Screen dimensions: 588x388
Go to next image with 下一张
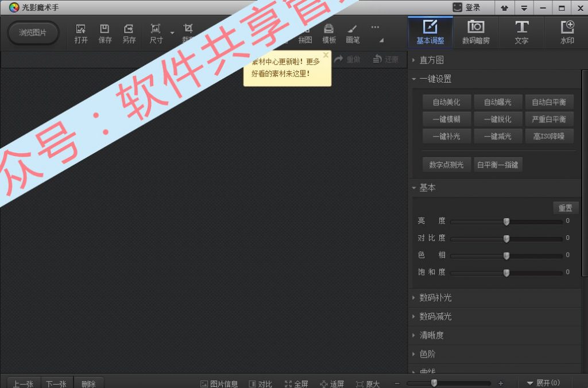click(56, 383)
